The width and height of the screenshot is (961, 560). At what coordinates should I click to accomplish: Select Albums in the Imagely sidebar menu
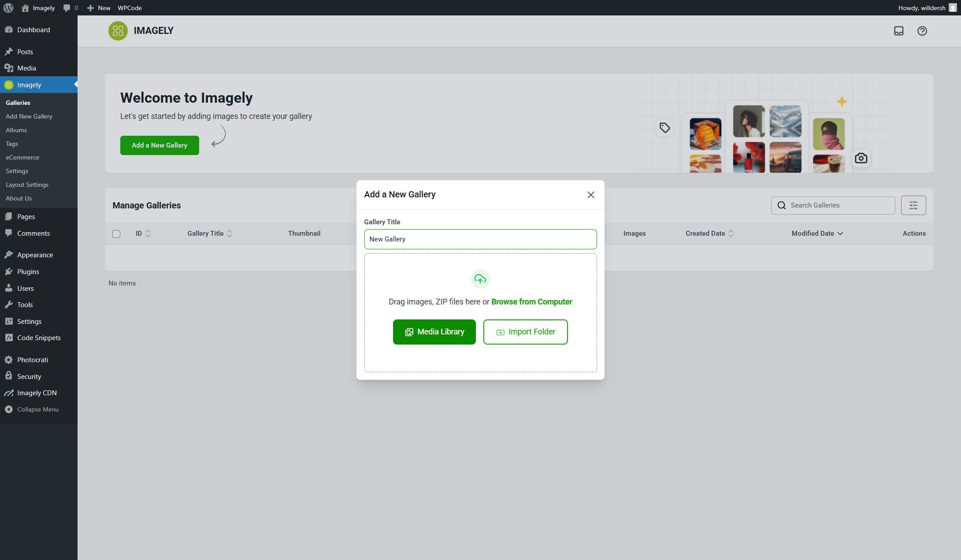click(16, 130)
